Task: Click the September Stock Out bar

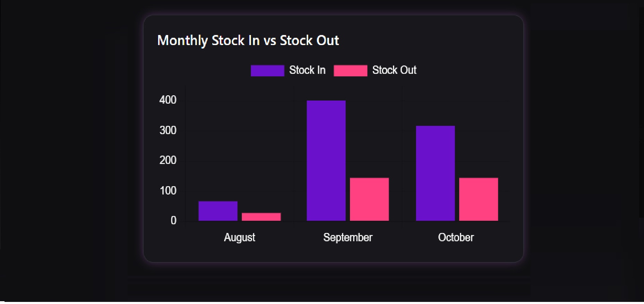Action: point(369,199)
